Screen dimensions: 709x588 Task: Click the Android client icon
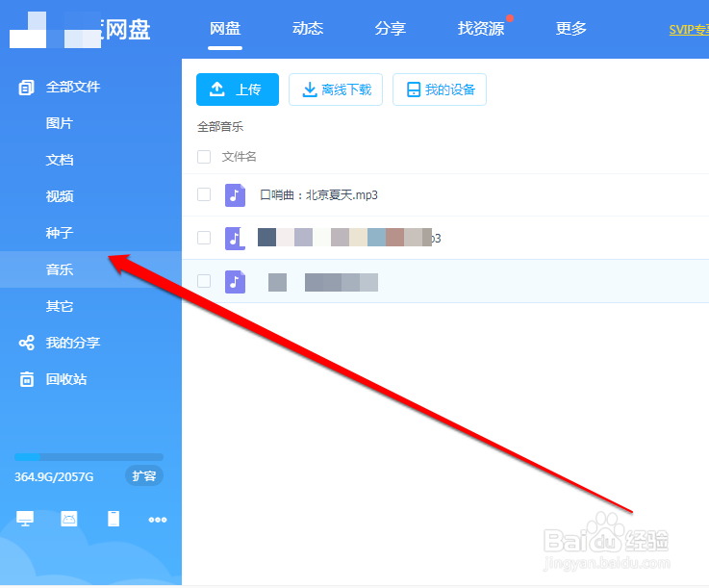pyautogui.click(x=68, y=519)
